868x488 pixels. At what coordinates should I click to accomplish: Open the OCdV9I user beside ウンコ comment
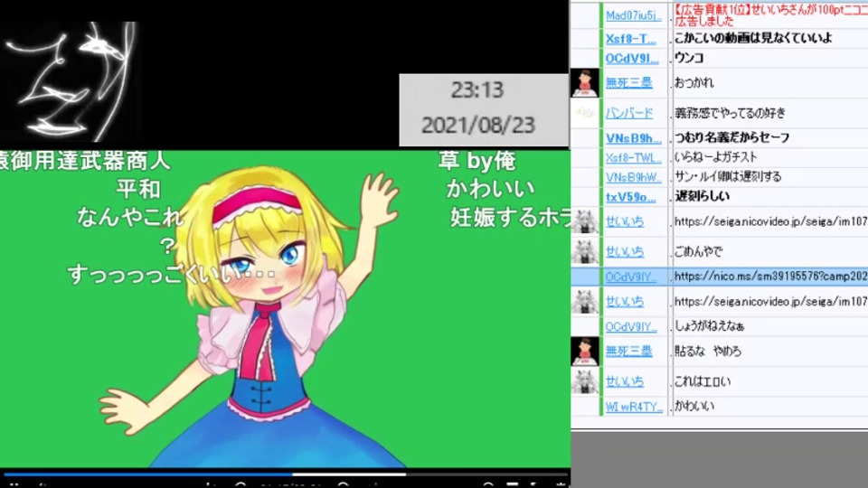(632, 58)
